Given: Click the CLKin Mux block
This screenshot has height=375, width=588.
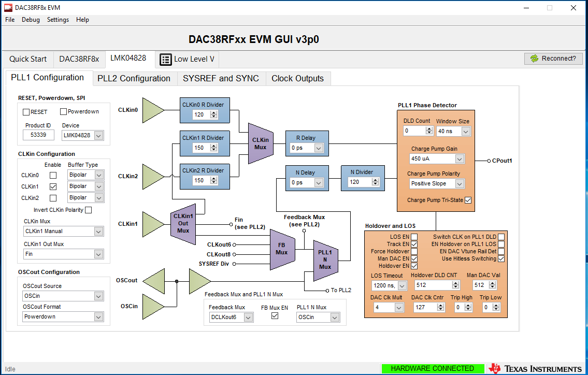Looking at the screenshot, I should tap(261, 143).
